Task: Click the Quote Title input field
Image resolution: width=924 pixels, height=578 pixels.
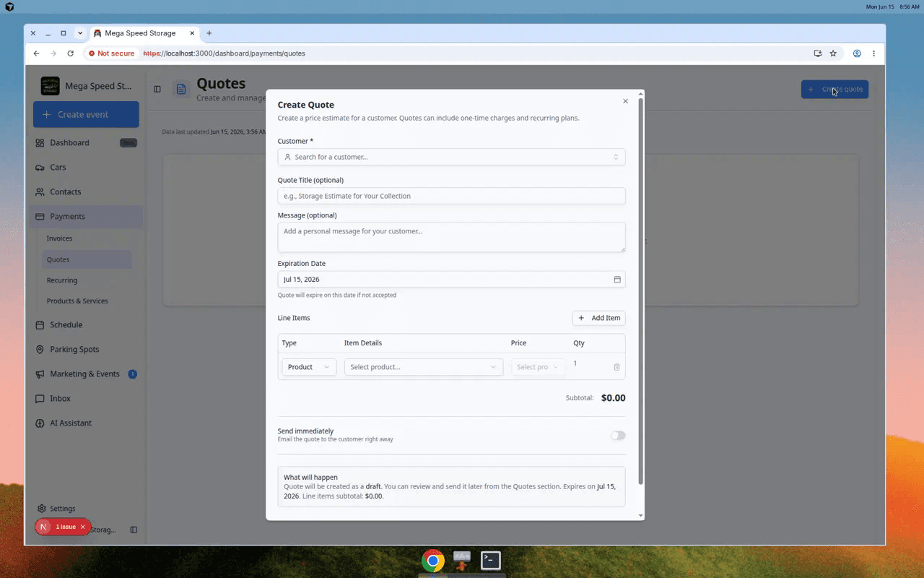Action: [x=451, y=196]
